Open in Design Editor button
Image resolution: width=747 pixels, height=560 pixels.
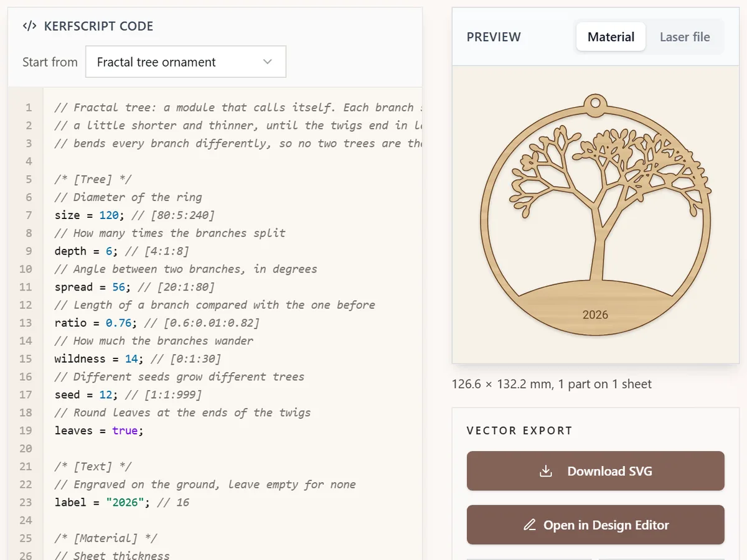(596, 525)
